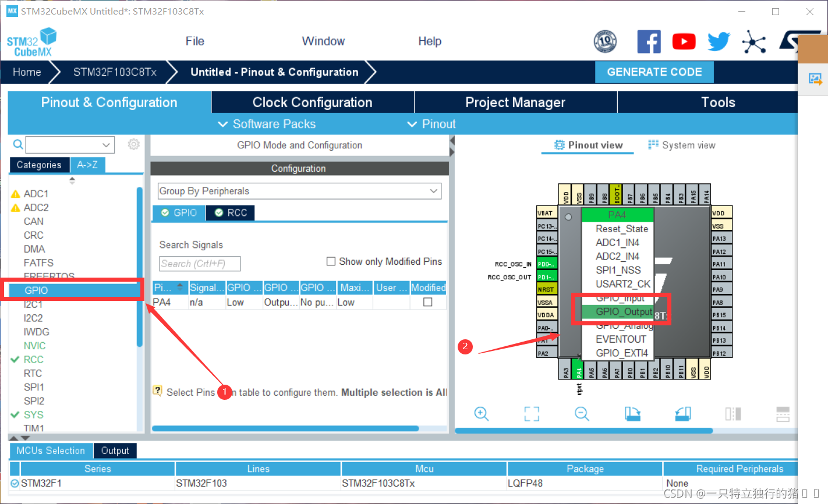Click the PD0 RCC_OSC_IN pin
The image size is (828, 504).
(x=546, y=264)
